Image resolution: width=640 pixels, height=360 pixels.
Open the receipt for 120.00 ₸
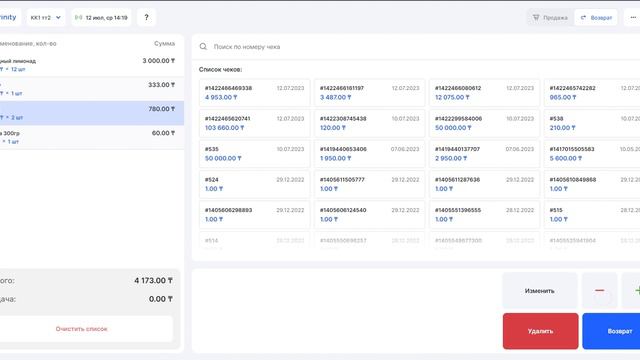click(x=370, y=123)
